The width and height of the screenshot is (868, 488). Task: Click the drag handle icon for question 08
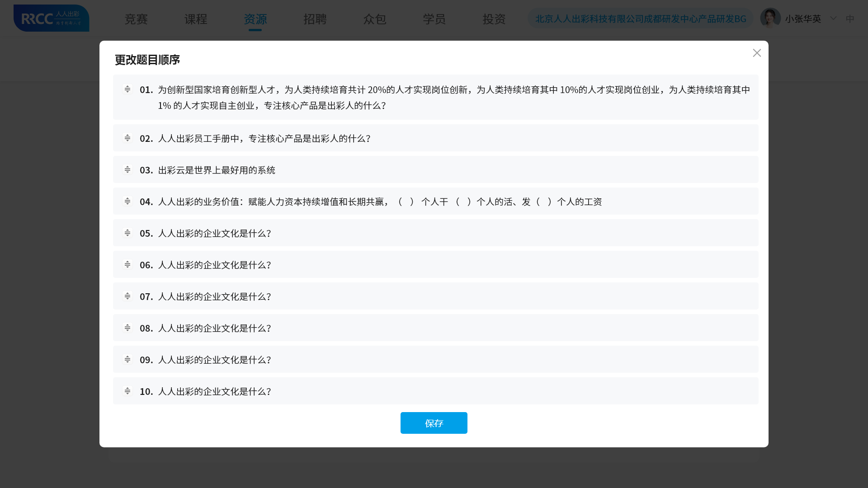pyautogui.click(x=127, y=328)
